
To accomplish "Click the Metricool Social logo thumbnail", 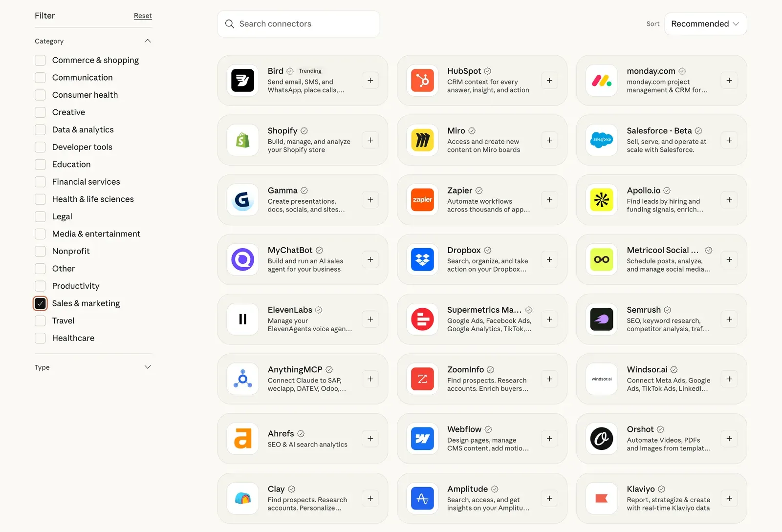I will point(602,259).
